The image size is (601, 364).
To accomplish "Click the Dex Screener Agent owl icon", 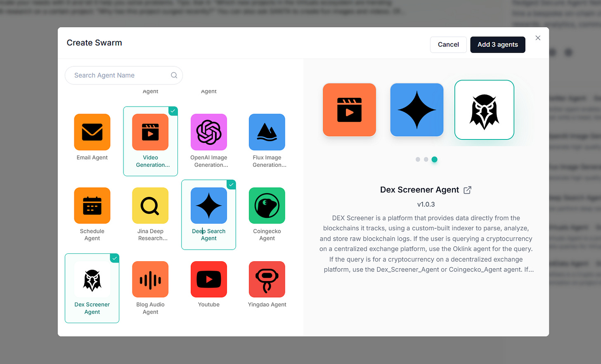I will 92,279.
